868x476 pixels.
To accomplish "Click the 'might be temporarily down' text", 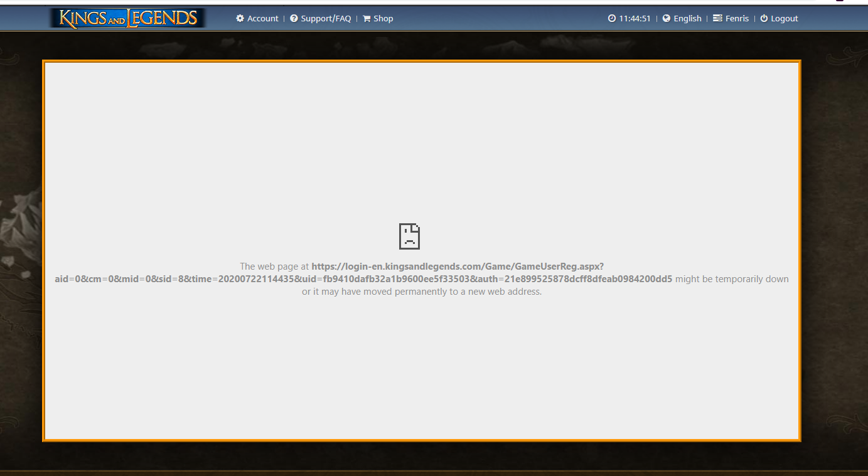I will pos(732,279).
